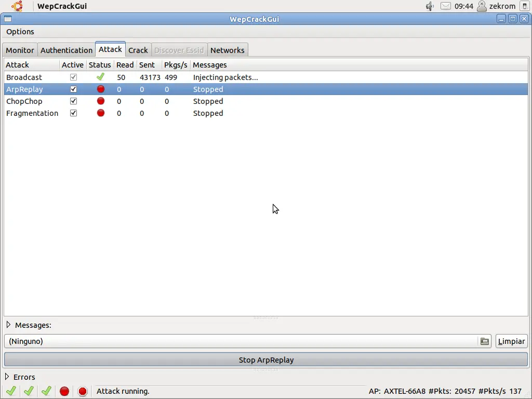Click the pane grip handle above Messages
This screenshot has height=399, width=532.
(x=266, y=318)
